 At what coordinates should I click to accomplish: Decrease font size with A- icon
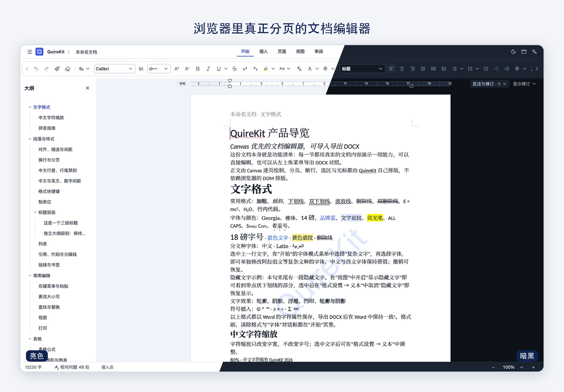pos(187,69)
